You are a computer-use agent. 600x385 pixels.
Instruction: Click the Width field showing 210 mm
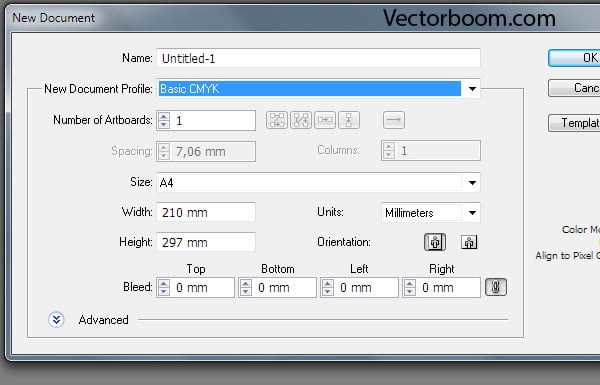206,212
